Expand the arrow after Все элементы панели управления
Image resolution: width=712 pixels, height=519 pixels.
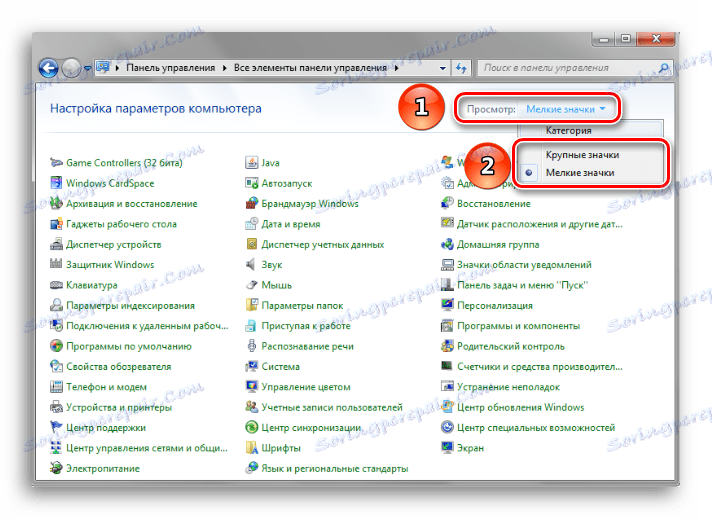[396, 68]
